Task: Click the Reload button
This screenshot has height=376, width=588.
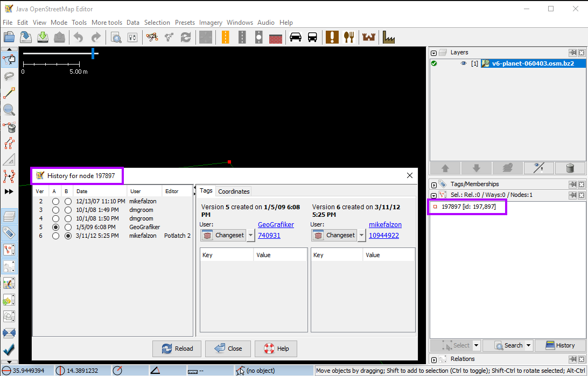Action: pyautogui.click(x=177, y=349)
